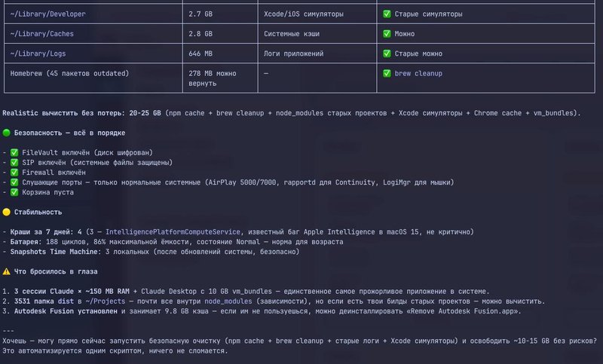This screenshot has width=603, height=364.
Task: Click 'FileVault включён (диск шифрован)' line
Action: 87,152
